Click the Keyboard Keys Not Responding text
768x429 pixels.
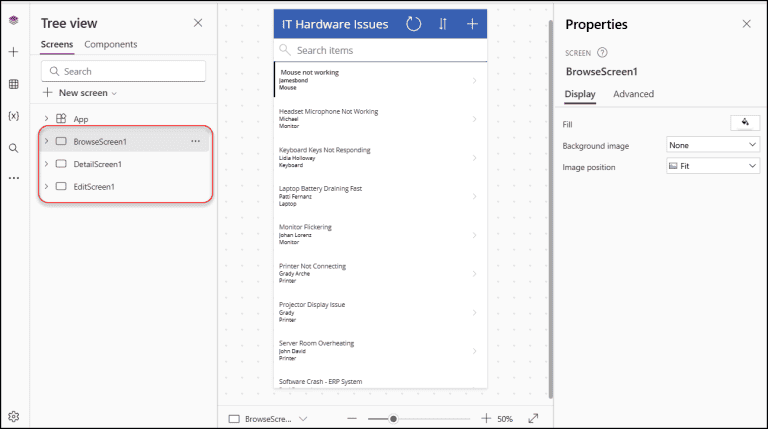tap(325, 150)
